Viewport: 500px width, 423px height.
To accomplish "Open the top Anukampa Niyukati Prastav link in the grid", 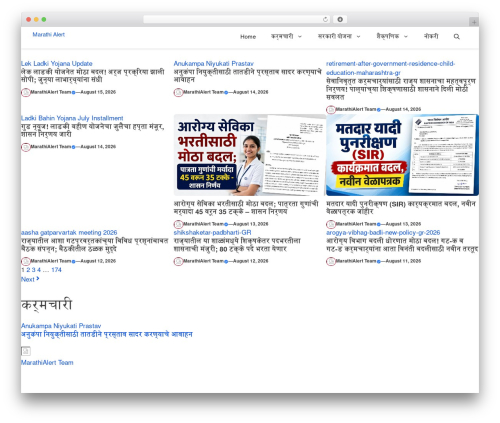I will 214,64.
